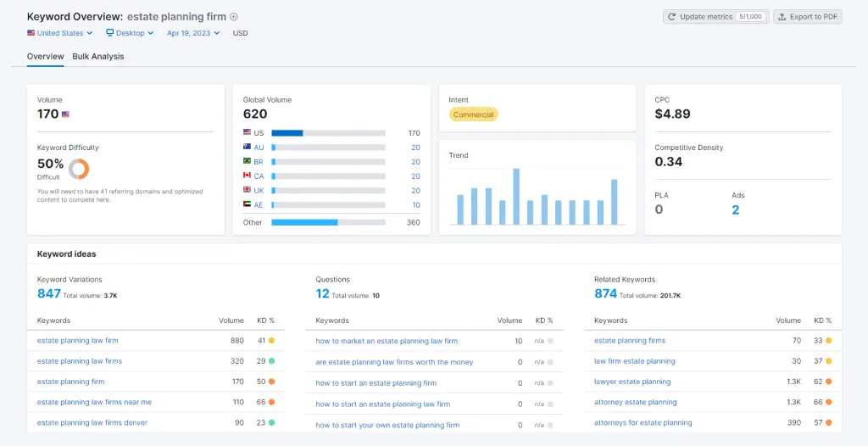Click KD dot for estate planning law firms denver
This screenshot has height=446, width=868.
point(272,422)
